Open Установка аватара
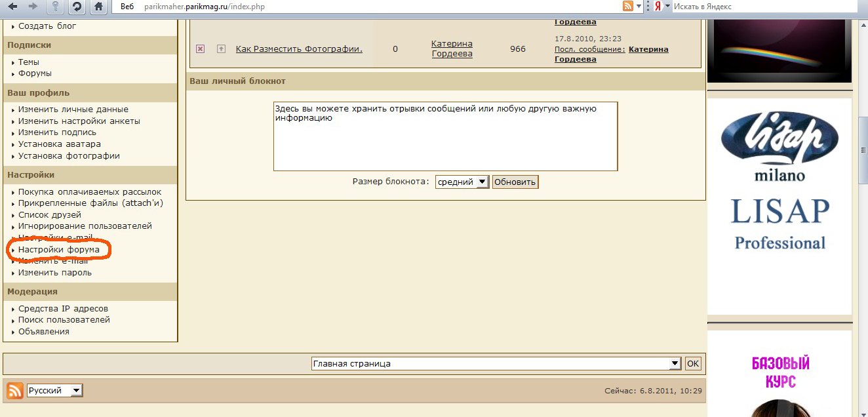Viewport: 868px width, 417px height. pyautogui.click(x=60, y=144)
